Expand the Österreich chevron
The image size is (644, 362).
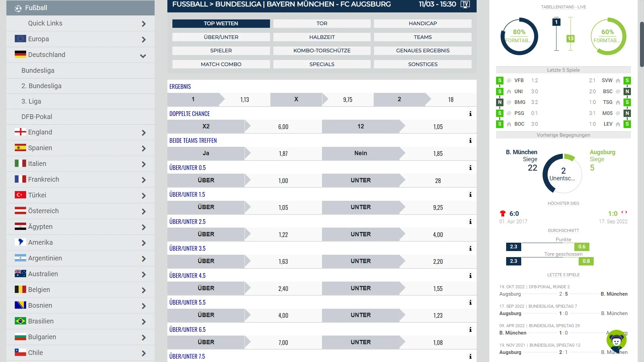click(x=144, y=212)
